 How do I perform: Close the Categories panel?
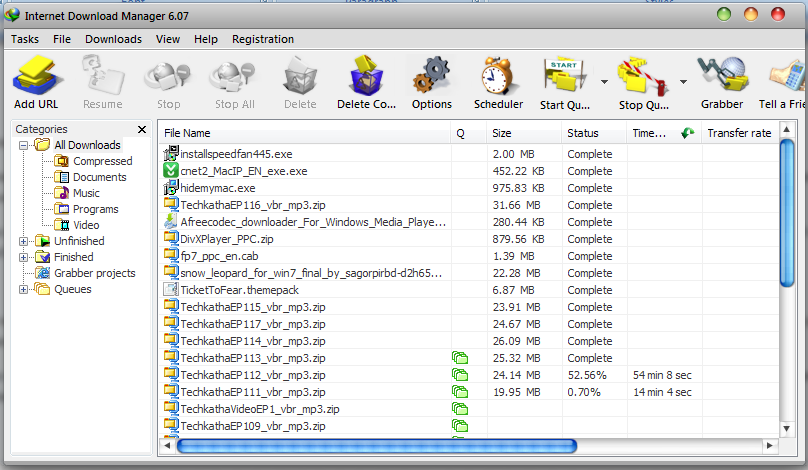click(142, 129)
